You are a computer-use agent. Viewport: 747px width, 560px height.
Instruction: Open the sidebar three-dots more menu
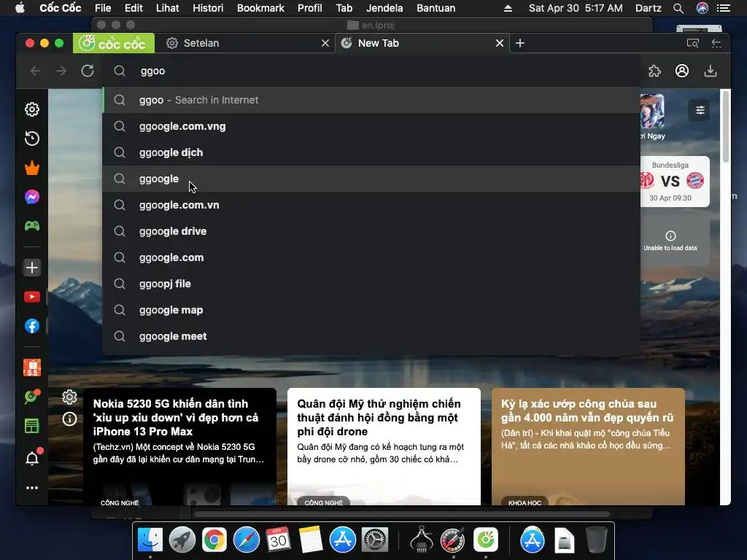coord(32,488)
